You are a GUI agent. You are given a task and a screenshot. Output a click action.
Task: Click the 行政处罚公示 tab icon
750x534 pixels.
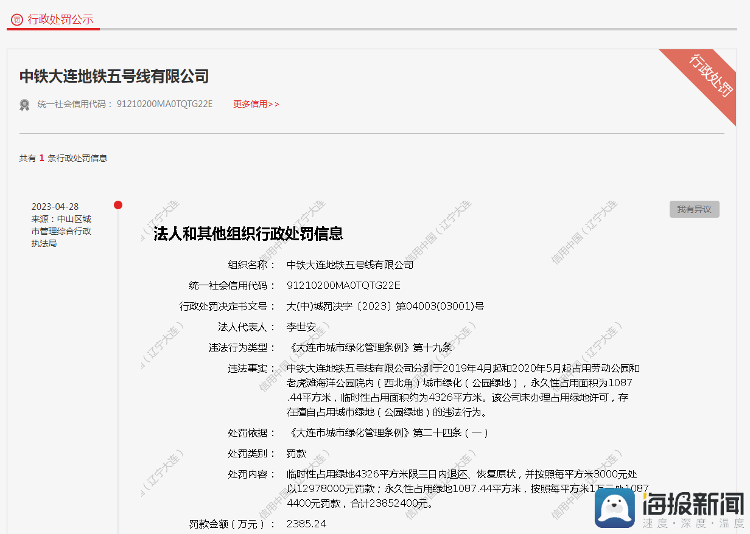tap(17, 20)
